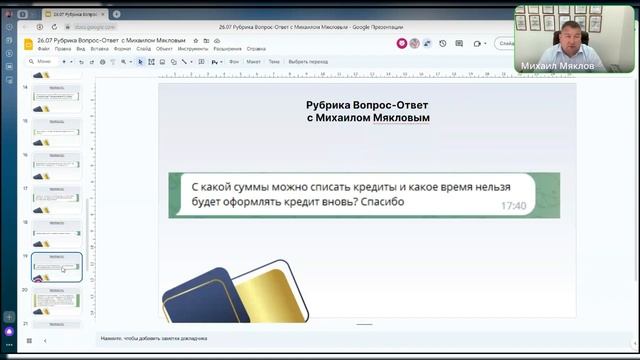
Task: Click the Google Slides home logo
Action: tap(28, 44)
